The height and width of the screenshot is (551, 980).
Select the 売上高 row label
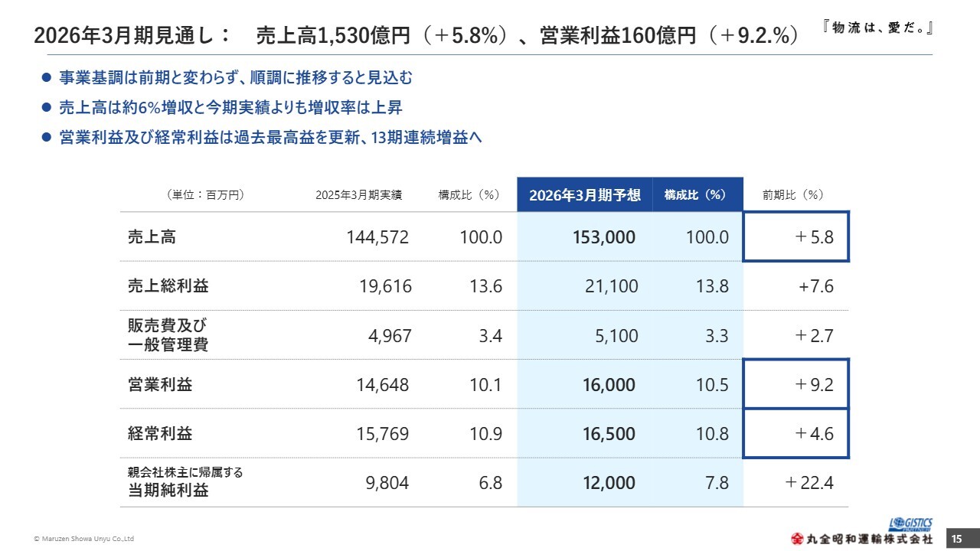(152, 237)
